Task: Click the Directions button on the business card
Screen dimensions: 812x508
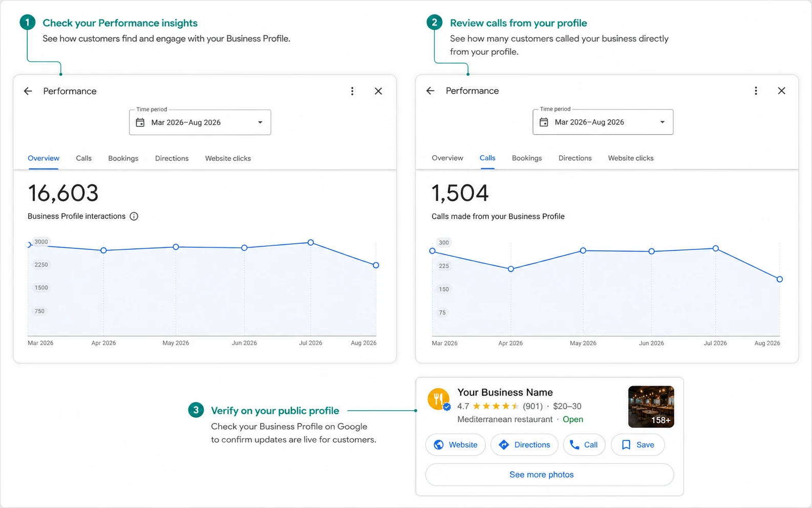Action: click(x=524, y=444)
